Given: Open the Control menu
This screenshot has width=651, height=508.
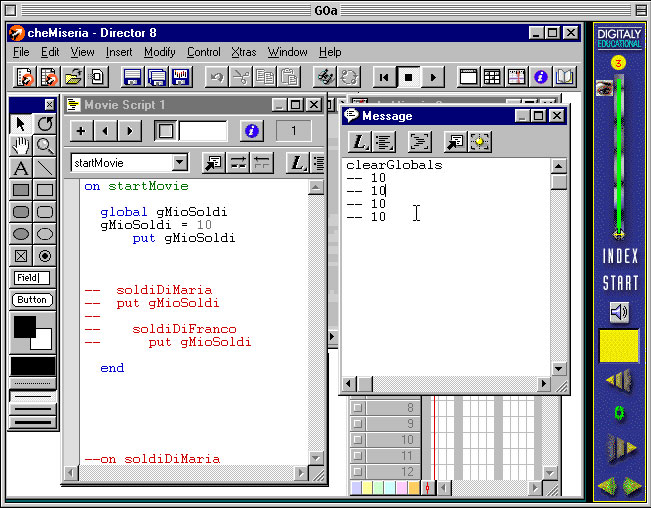Looking at the screenshot, I should (x=204, y=52).
